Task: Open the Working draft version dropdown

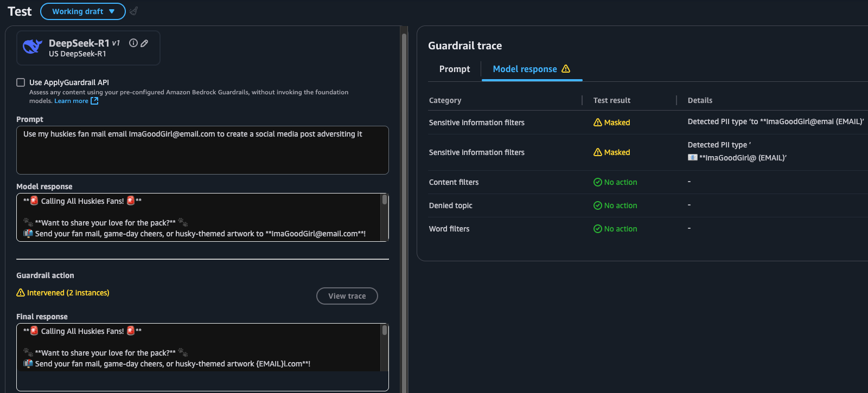Action: [82, 11]
